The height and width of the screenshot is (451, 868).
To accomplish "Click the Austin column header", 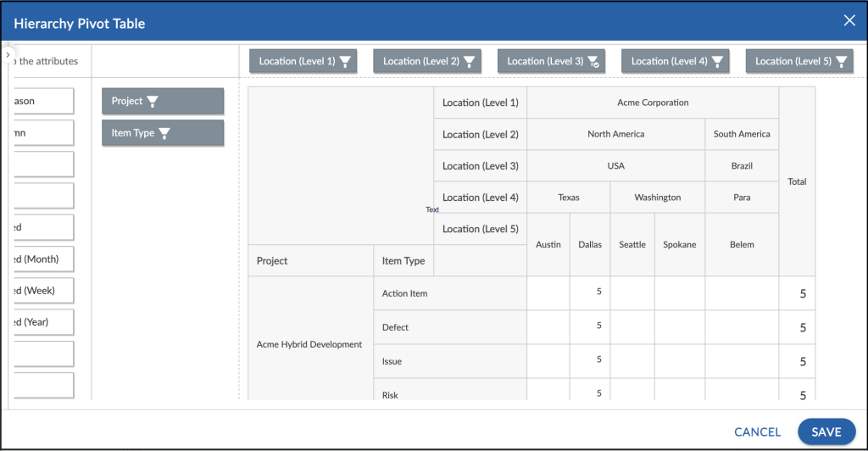I will point(548,245).
